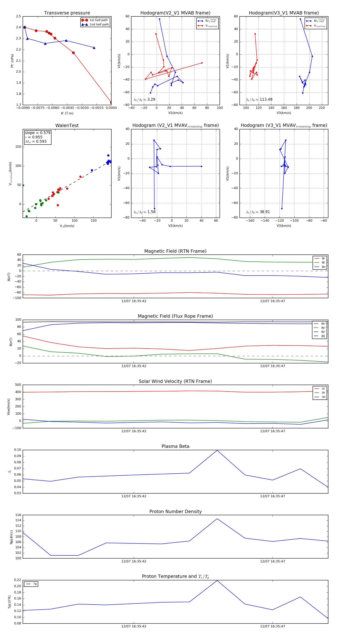The width and height of the screenshot is (351, 644).
Task: Click the "Hodogram (V3_V1 MVAV remaining frame)" title
Action: [284, 125]
